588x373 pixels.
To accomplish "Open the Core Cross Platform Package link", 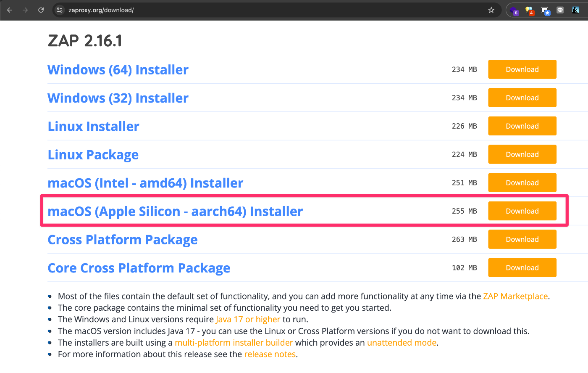I will click(x=139, y=268).
